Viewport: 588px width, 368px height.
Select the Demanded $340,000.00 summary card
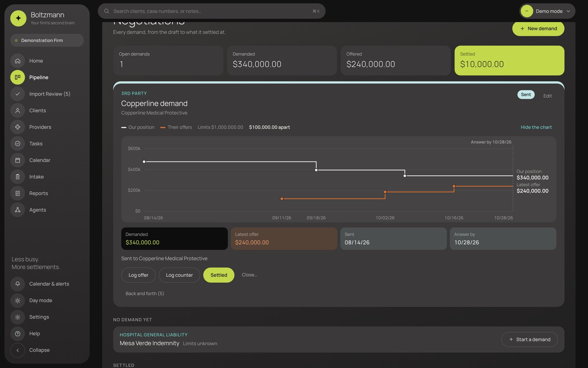pos(282,61)
